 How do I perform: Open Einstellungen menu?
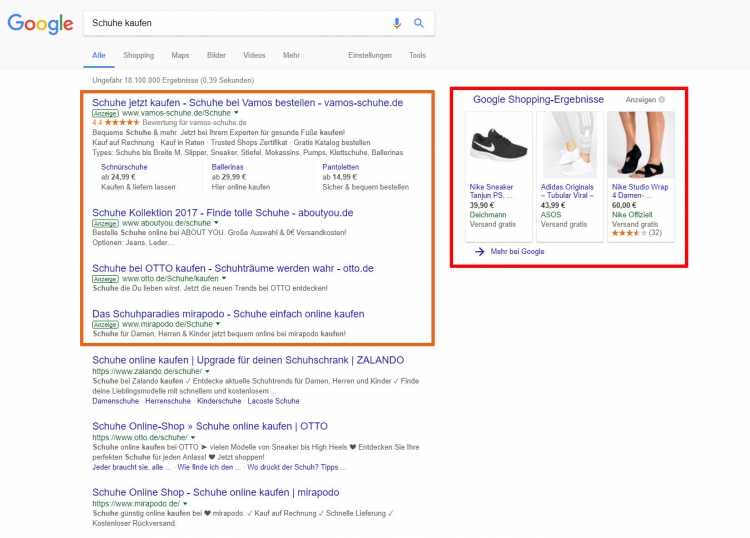(x=370, y=55)
